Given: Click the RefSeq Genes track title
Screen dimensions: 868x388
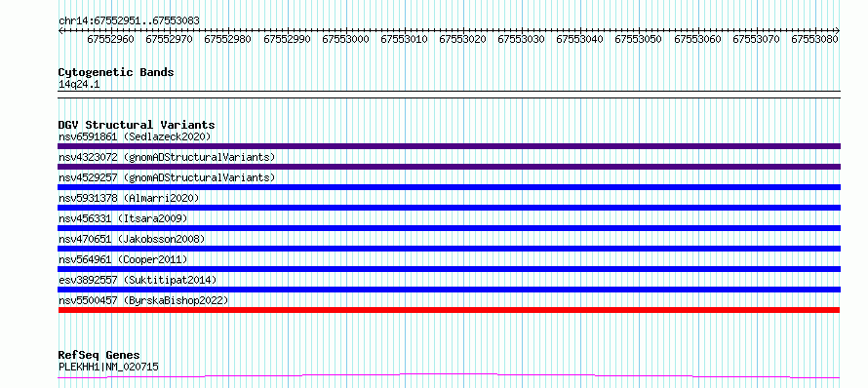Looking at the screenshot, I should (x=99, y=356).
